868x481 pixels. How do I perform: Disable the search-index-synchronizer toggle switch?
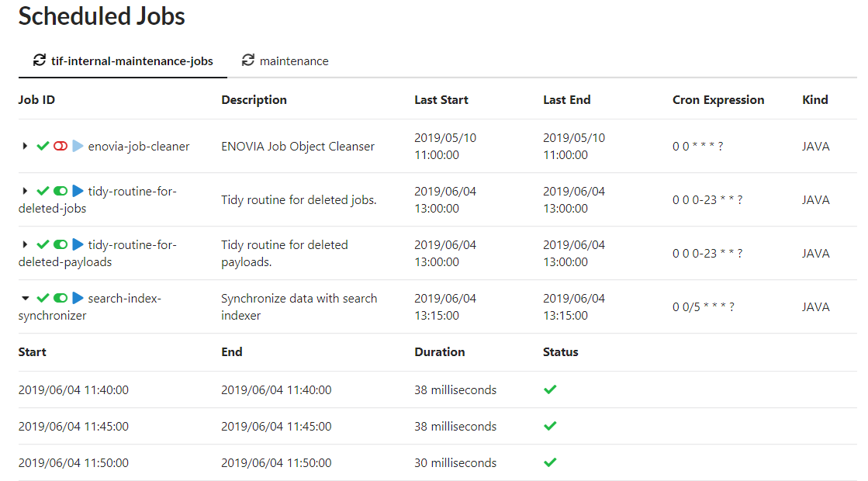click(x=61, y=298)
